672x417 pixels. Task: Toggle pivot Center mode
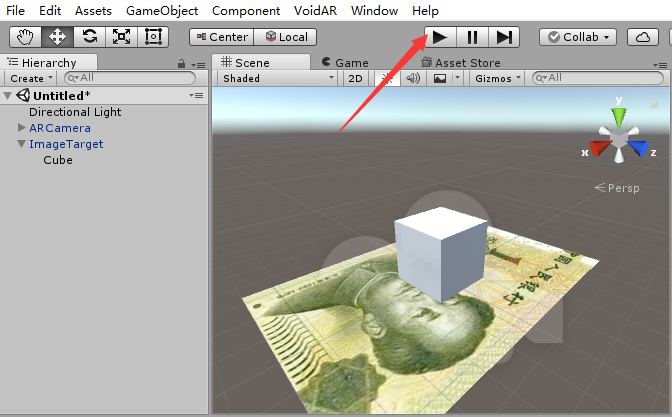222,37
